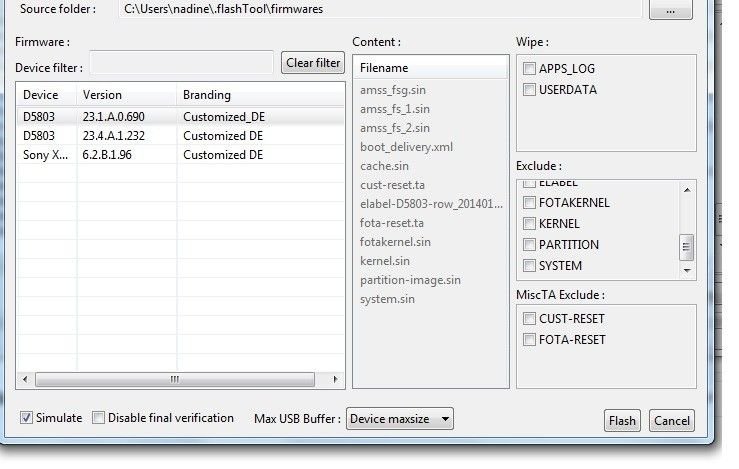This screenshot has width=739, height=469.
Task: Sort firmware by the Version column
Action: [126, 95]
